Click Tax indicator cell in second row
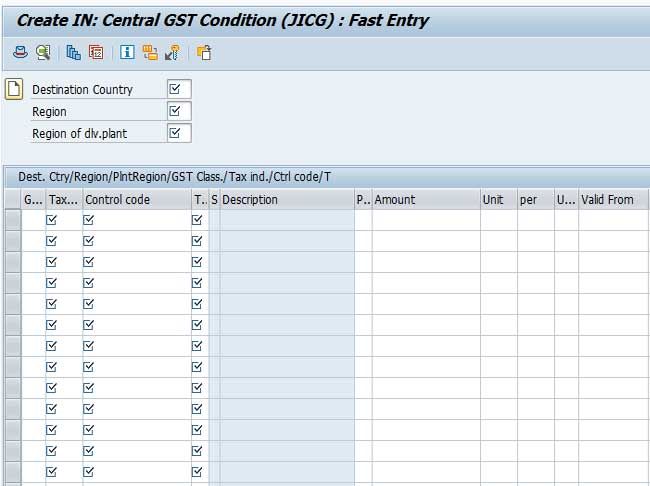 pyautogui.click(x=64, y=241)
